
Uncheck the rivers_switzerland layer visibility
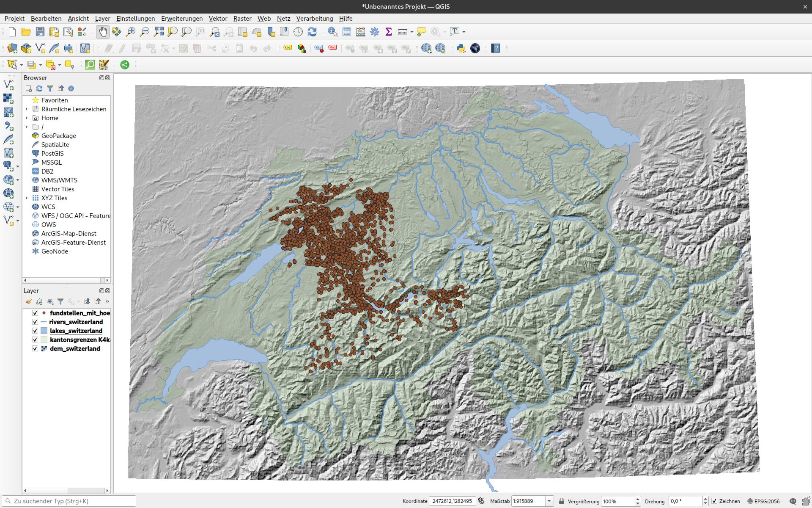tap(35, 322)
